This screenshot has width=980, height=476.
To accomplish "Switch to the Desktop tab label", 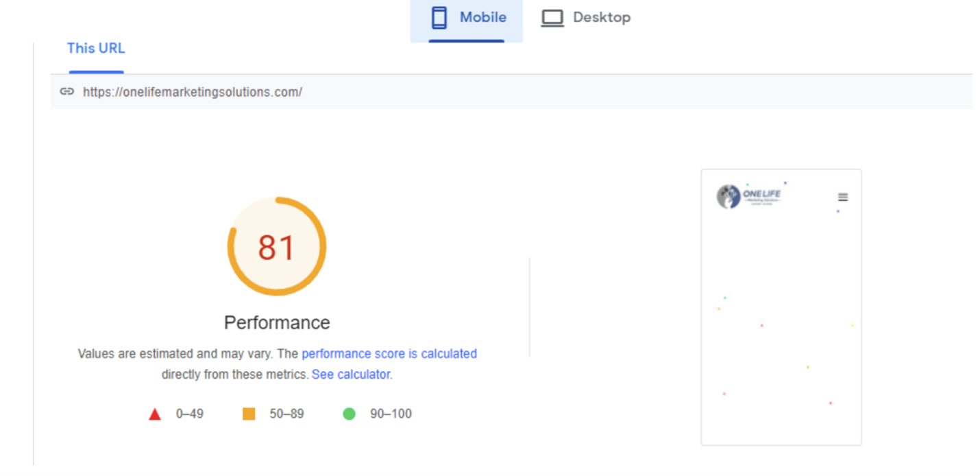I will click(601, 18).
